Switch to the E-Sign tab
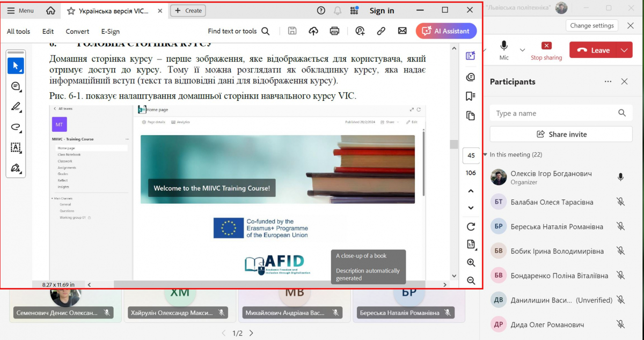The image size is (644, 340). [110, 31]
